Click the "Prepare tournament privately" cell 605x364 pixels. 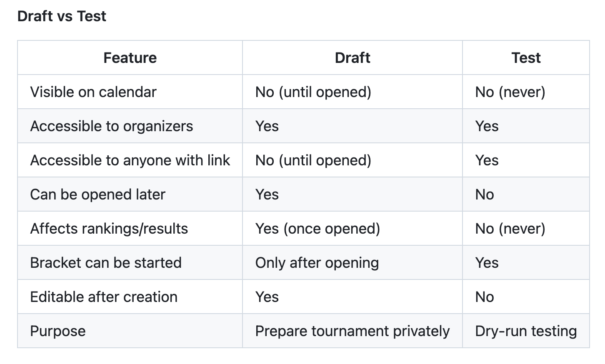click(x=352, y=331)
